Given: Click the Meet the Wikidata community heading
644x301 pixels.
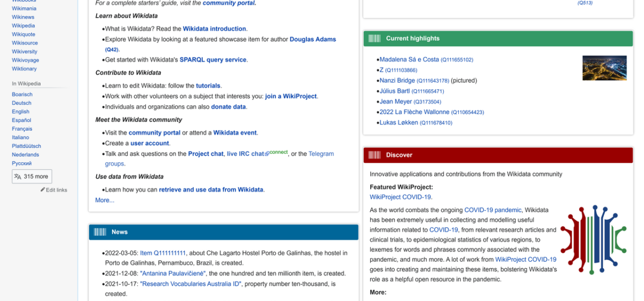Looking at the screenshot, I should click(139, 120).
